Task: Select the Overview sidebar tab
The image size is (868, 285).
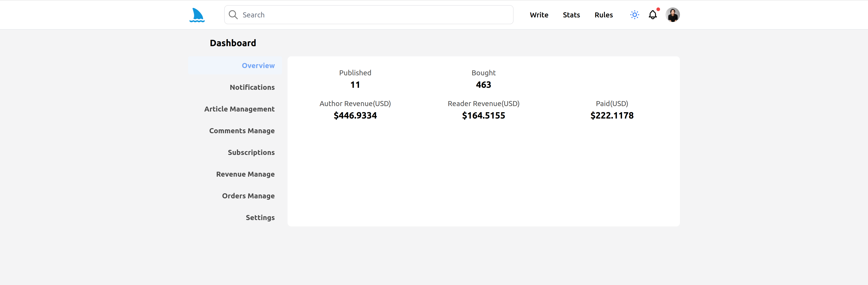Action: (258, 65)
